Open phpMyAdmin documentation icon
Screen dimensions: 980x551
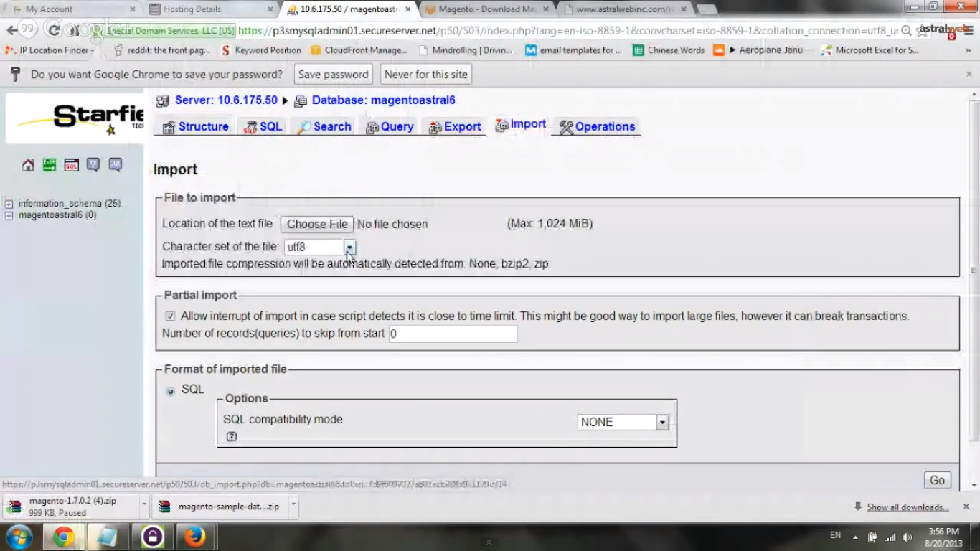coord(93,165)
